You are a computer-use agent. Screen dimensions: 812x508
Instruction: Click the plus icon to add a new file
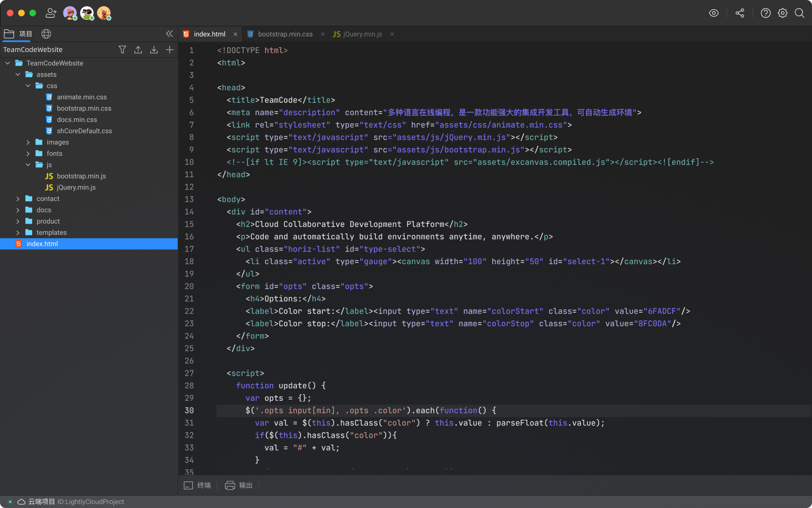pos(170,50)
